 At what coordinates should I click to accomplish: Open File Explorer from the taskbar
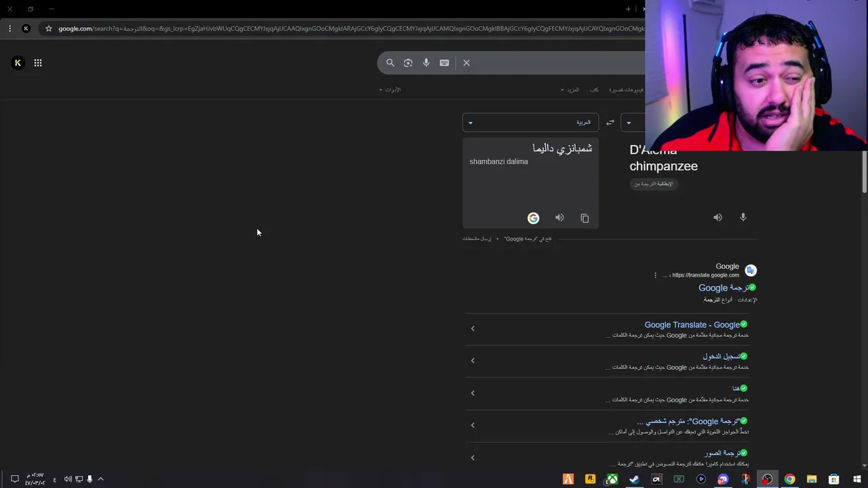[x=812, y=479]
